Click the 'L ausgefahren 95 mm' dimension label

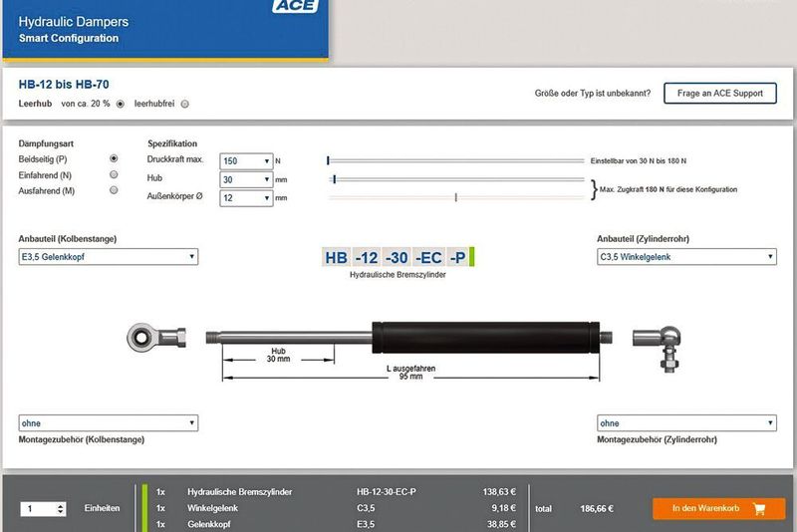point(410,373)
